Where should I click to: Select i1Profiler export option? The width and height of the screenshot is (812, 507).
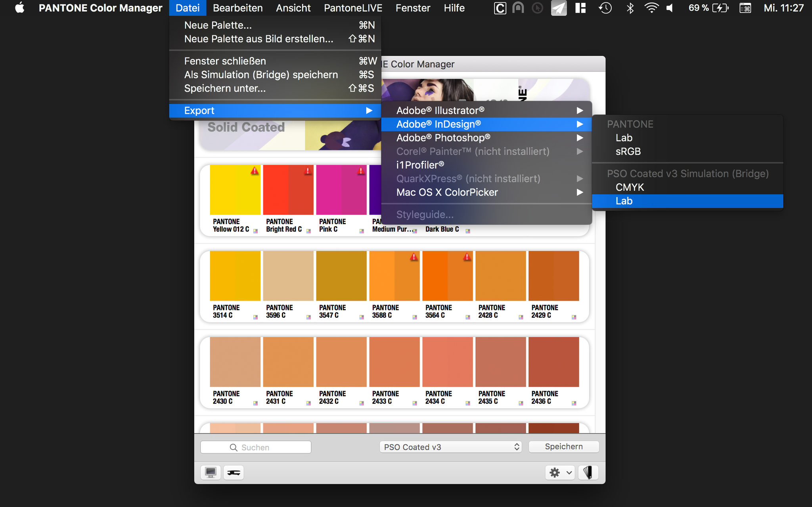point(486,165)
